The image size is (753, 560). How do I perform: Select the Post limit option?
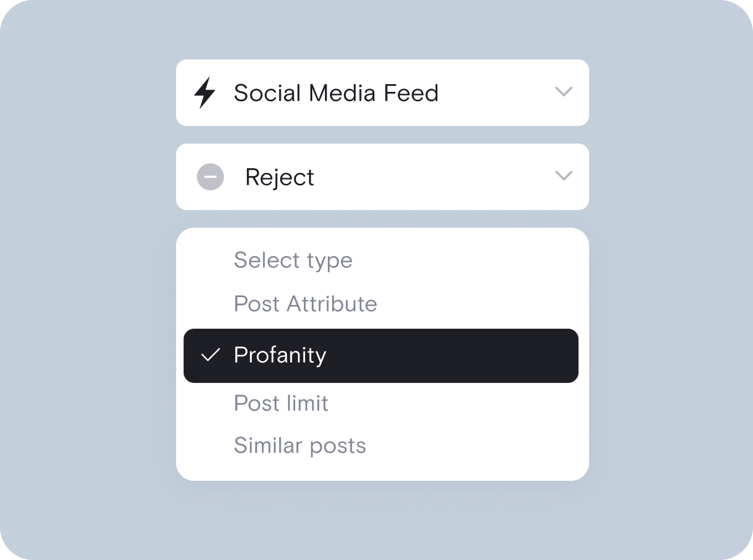click(x=281, y=403)
